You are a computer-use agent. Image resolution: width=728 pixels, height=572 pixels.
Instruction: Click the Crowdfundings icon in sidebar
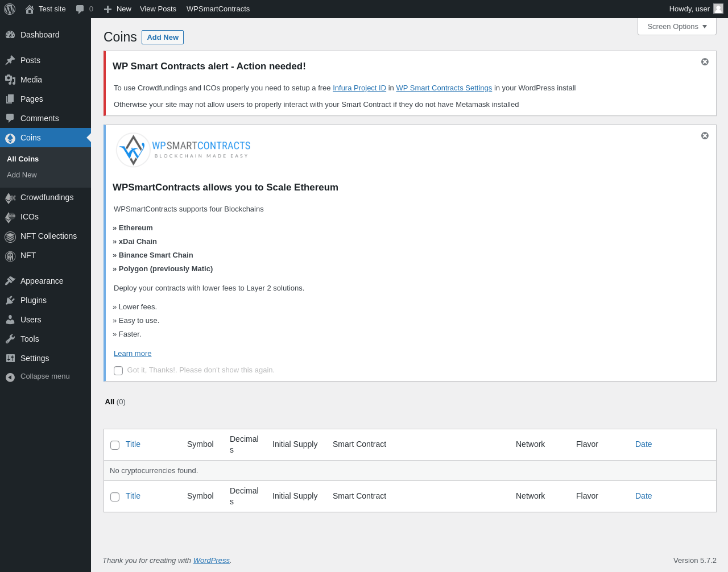pyautogui.click(x=10, y=197)
